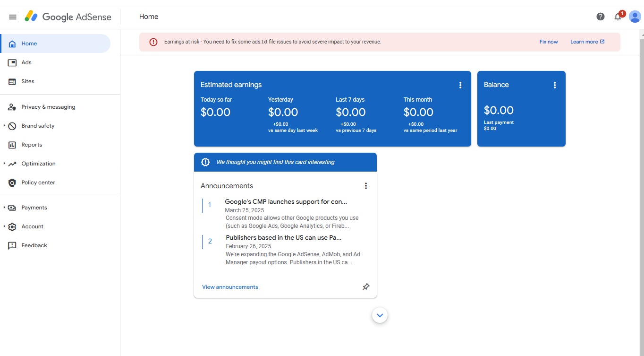Show more cards with down chevron

click(380, 315)
